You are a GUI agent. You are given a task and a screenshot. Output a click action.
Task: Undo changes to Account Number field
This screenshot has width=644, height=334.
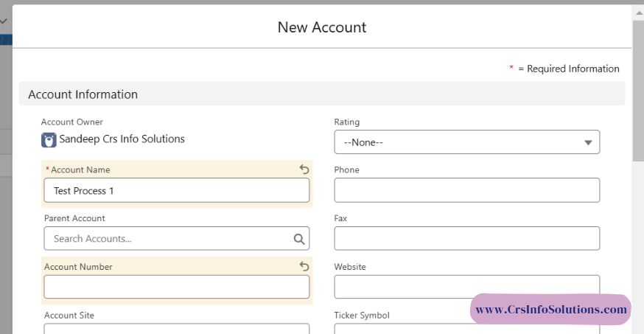(304, 267)
